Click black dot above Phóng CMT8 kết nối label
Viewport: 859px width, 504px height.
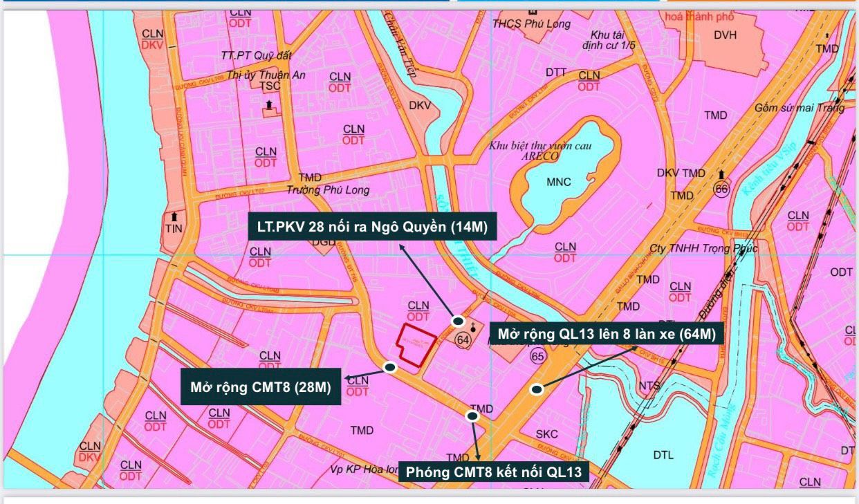pyautogui.click(x=472, y=416)
